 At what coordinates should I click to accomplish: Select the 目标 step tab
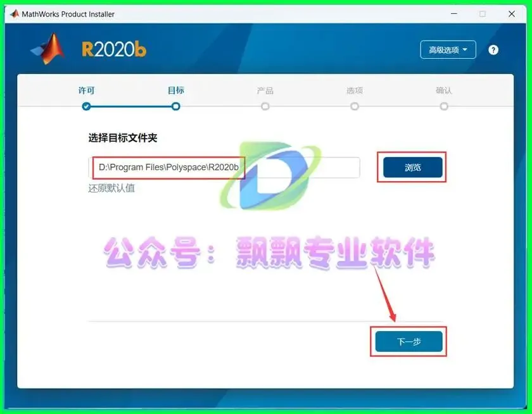click(176, 91)
